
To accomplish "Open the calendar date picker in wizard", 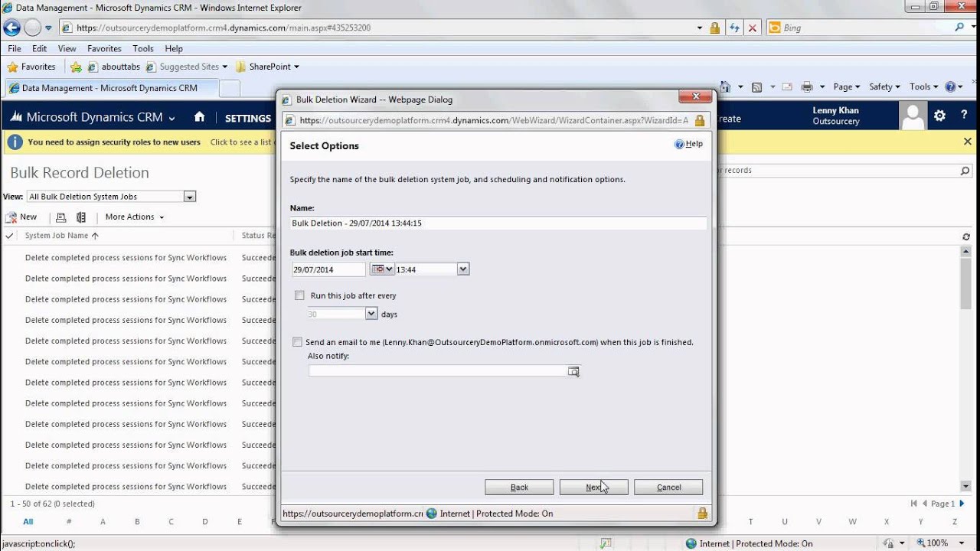I will pos(382,269).
